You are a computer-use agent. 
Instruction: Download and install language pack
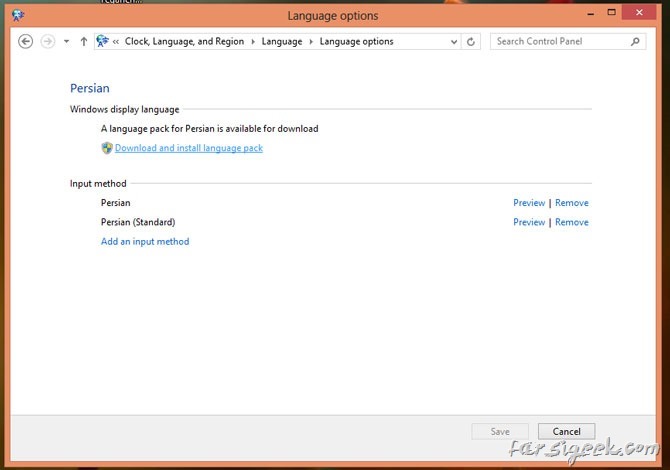pyautogui.click(x=189, y=148)
